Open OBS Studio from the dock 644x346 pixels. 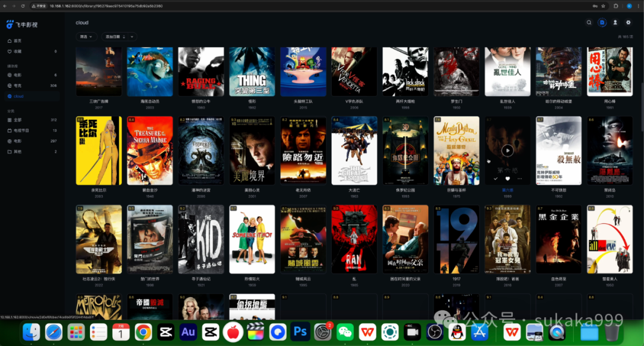pos(435,332)
